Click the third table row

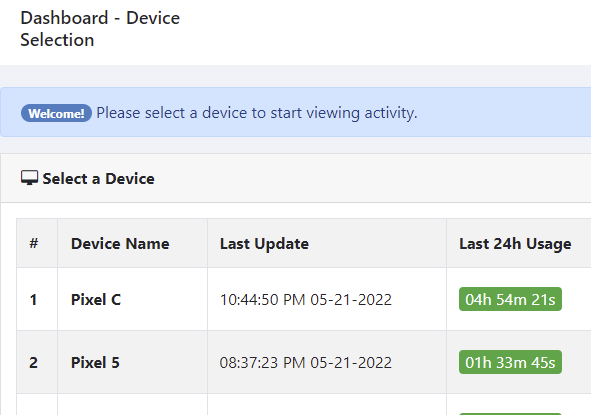point(304,404)
